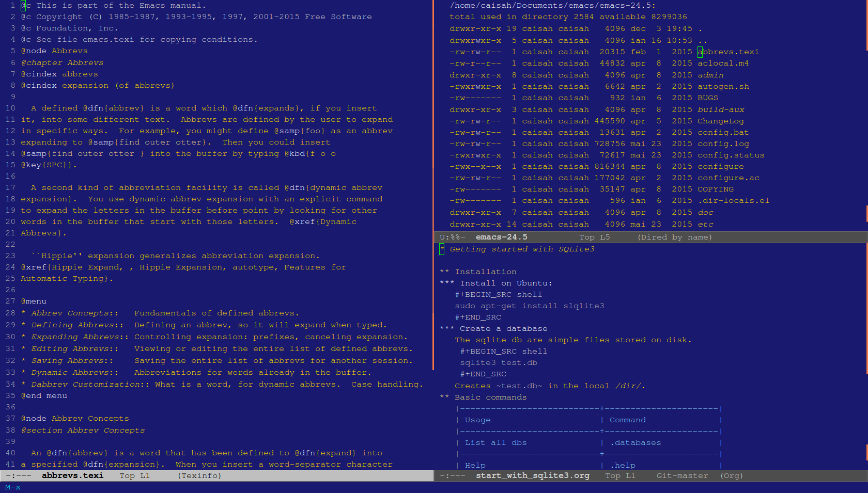The image size is (868, 493).
Task: Select the configure file entry
Action: pos(721,166)
